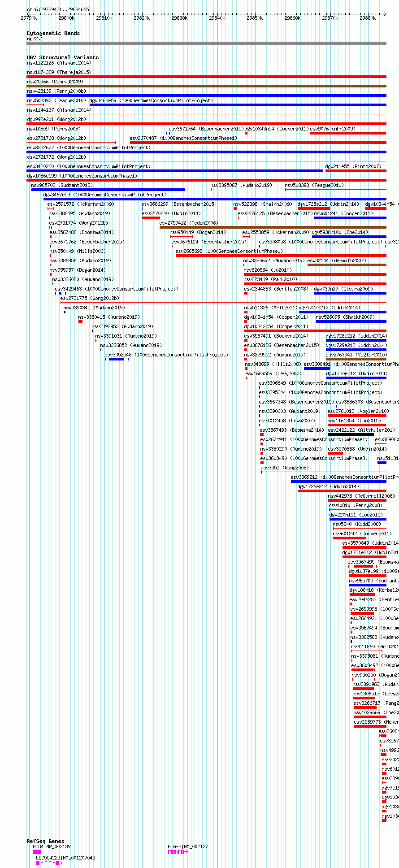Click nsv5240 (Kidd2008) label
This screenshot has width=399, height=868.
357,524
